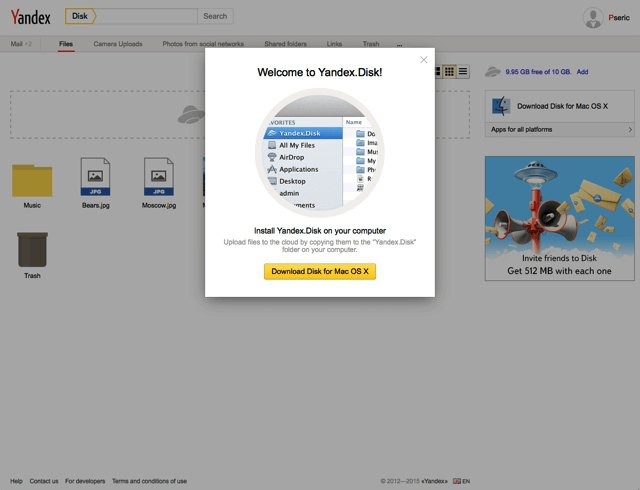Open the For developers footer link

85,481
